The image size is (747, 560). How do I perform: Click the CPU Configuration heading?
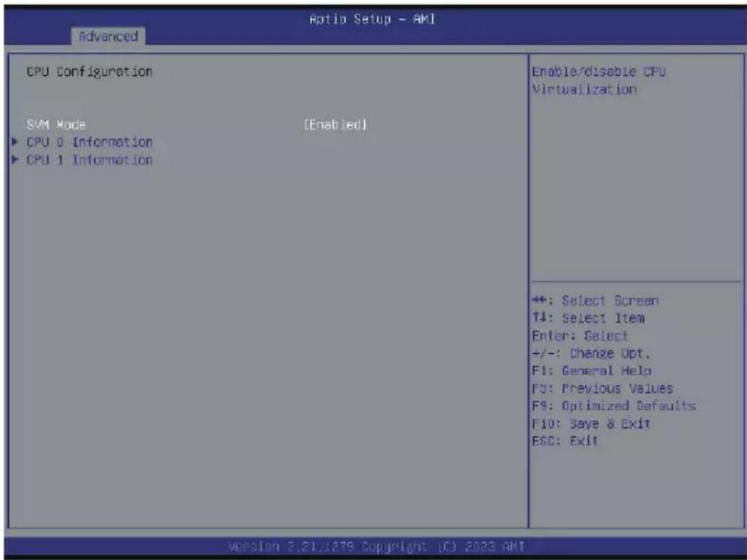click(x=89, y=71)
